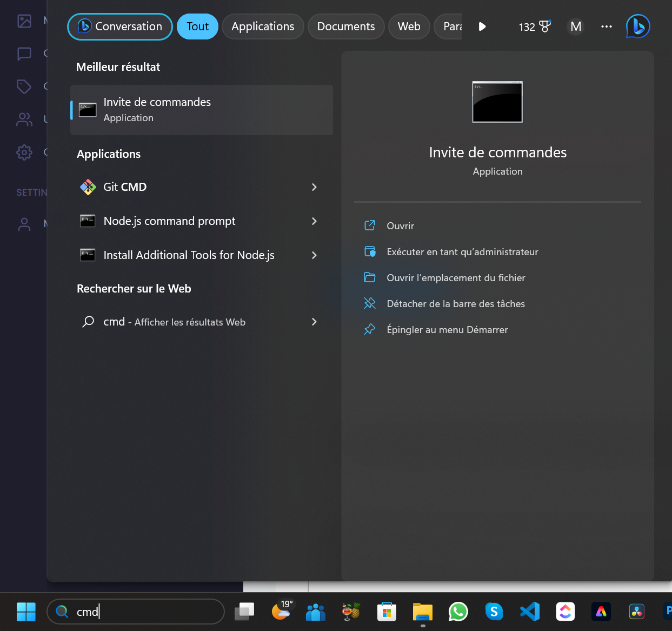Open File Explorer from the taskbar

pos(422,612)
